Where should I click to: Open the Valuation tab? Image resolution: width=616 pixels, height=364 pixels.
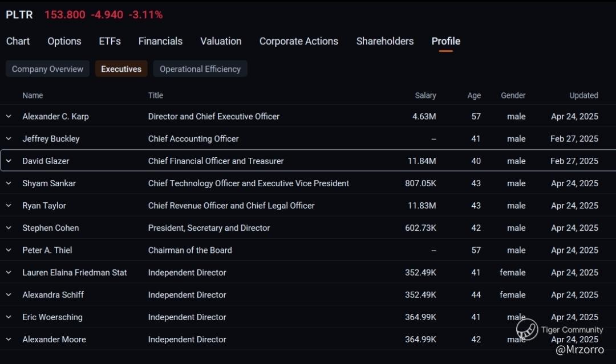[x=221, y=41]
